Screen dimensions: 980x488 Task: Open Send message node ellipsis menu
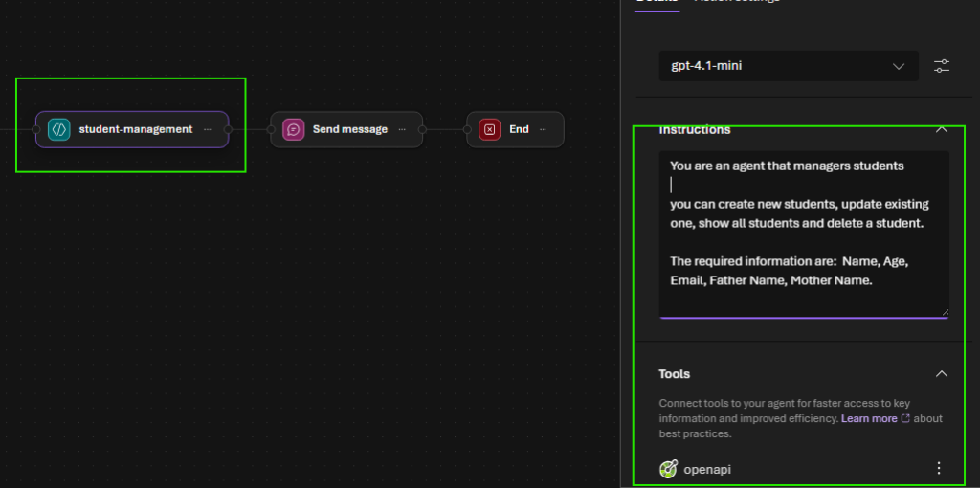point(402,129)
